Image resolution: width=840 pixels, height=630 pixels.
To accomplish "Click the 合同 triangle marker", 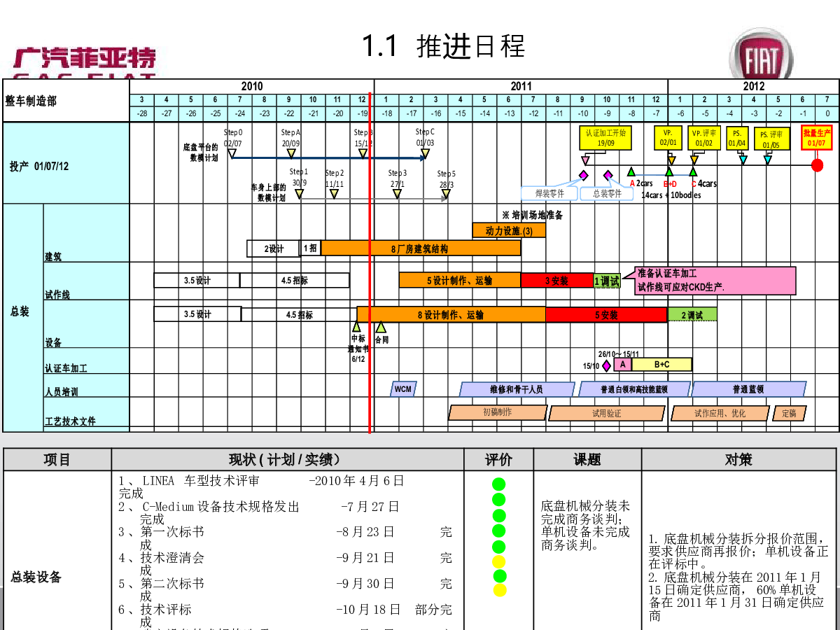I will pos(381,326).
